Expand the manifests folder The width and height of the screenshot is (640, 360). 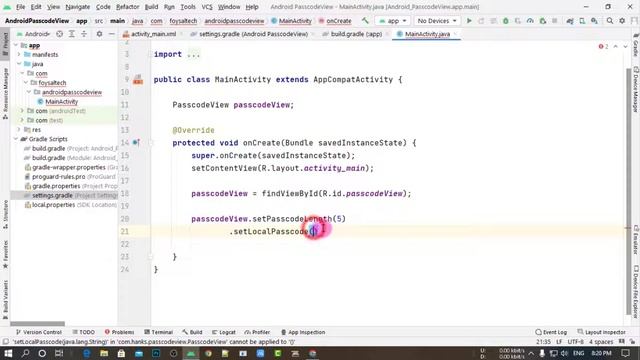[x=19, y=55]
